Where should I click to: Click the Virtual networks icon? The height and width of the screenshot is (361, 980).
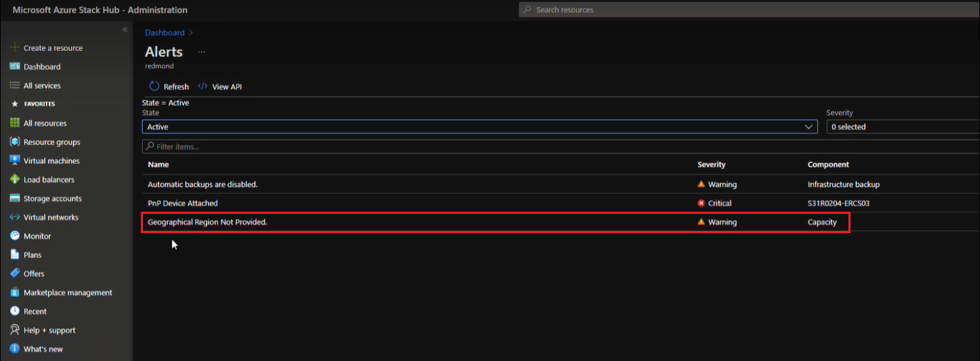[14, 217]
